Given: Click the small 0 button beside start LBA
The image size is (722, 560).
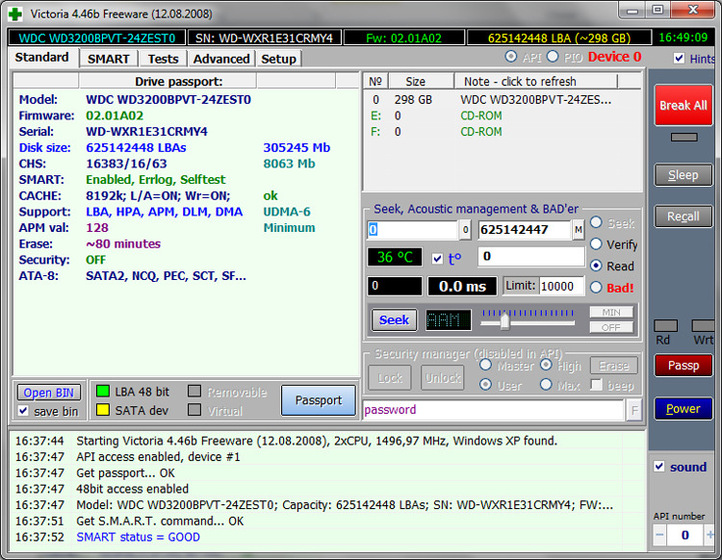Looking at the screenshot, I should pyautogui.click(x=464, y=230).
